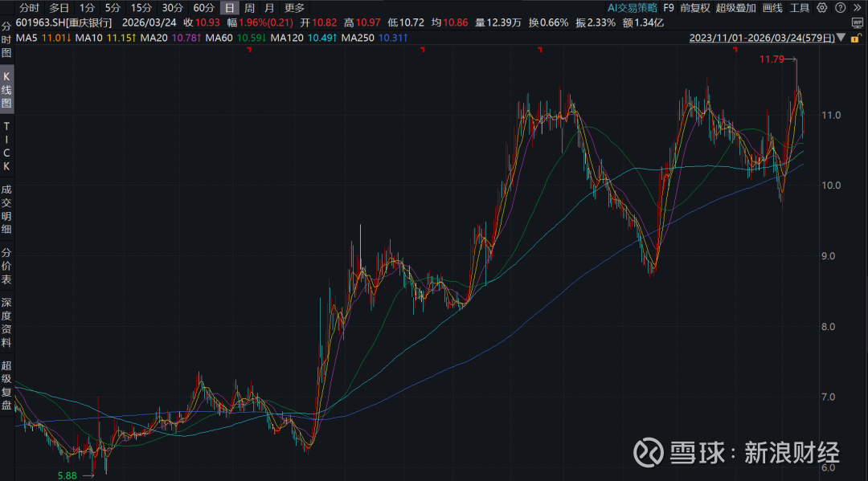Open the date range dropdown triangle
Viewport: 868px width, 481px height.
(x=841, y=38)
